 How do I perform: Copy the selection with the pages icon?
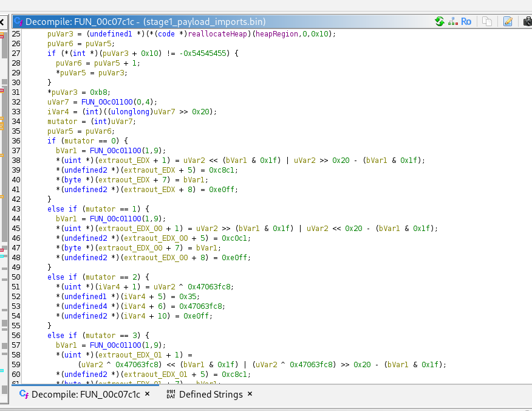(x=487, y=21)
